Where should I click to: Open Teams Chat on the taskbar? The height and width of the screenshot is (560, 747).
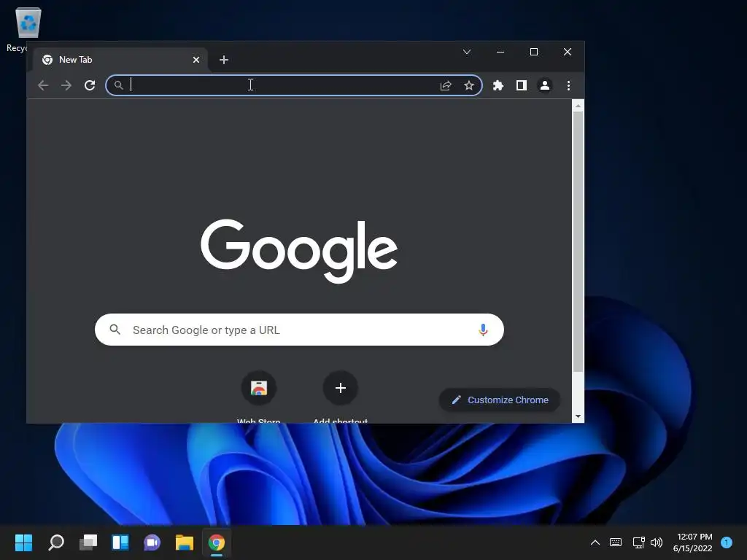click(152, 542)
